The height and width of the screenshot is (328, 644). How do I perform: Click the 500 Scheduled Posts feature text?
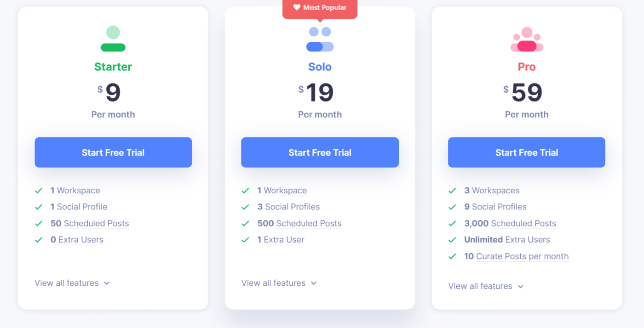[299, 223]
